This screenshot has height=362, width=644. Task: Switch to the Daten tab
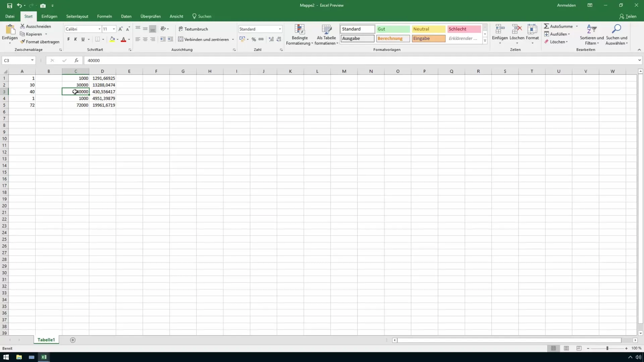tap(126, 16)
